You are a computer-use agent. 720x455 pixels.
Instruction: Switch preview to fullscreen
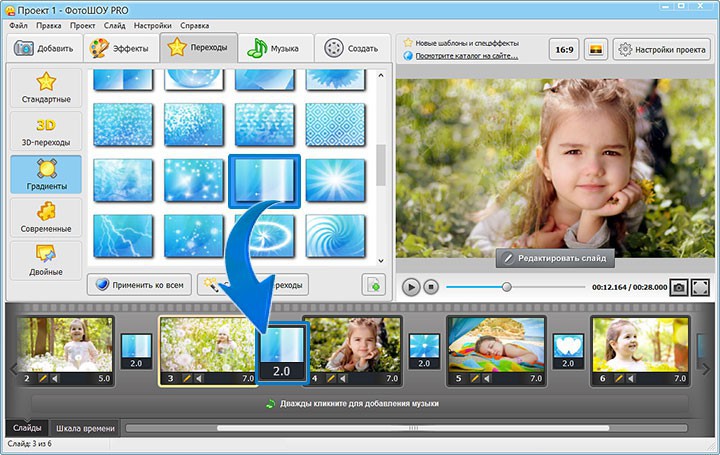coord(700,287)
